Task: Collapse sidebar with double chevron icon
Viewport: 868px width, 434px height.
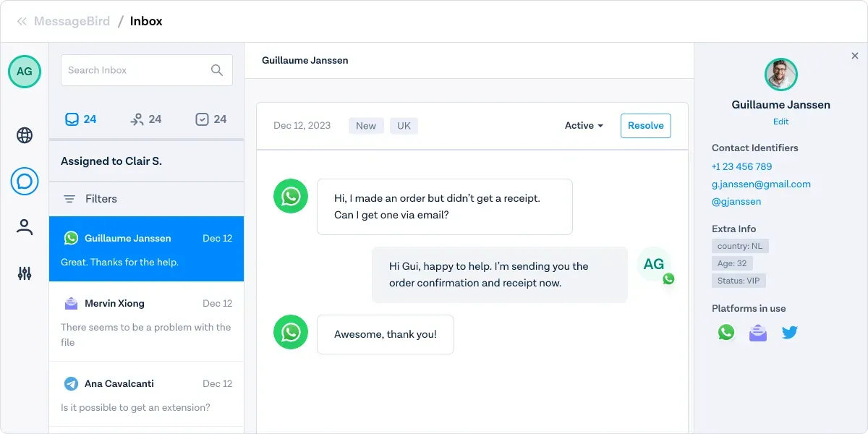Action: pos(22,22)
